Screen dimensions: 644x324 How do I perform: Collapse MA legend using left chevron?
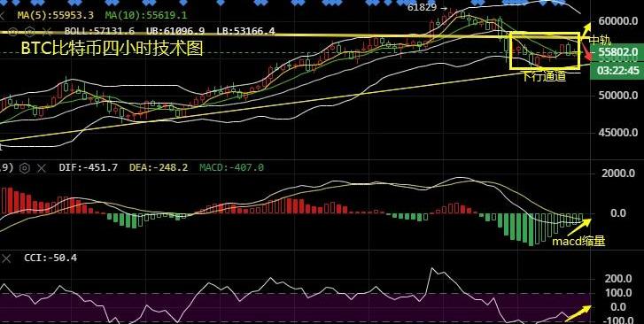(x=2, y=16)
